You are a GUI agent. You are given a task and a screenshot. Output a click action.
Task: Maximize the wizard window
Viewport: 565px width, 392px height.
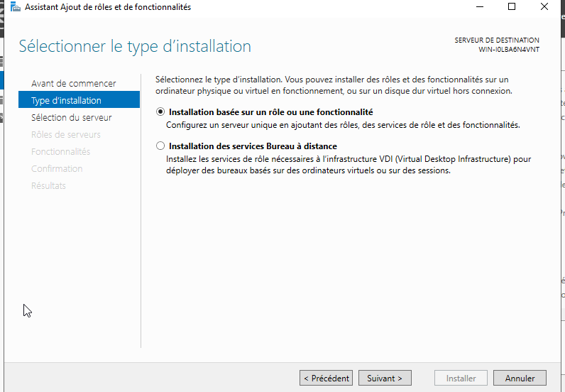tap(512, 7)
